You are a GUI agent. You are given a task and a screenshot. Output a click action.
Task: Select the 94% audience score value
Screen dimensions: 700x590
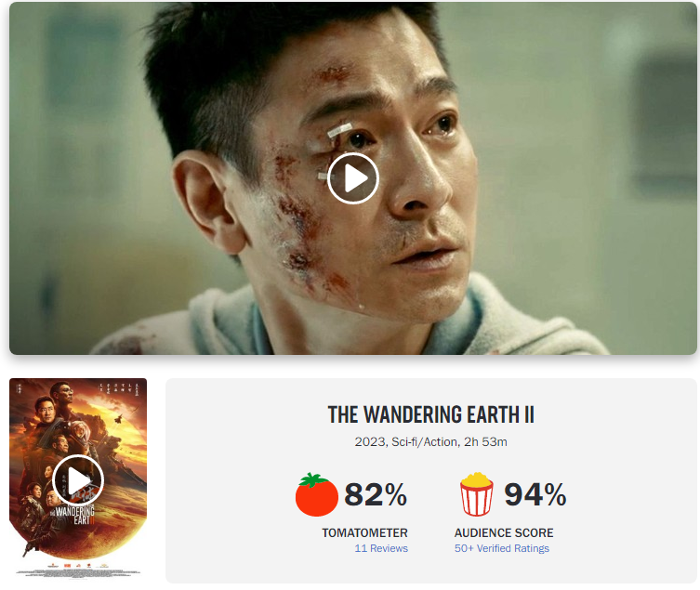(x=535, y=494)
